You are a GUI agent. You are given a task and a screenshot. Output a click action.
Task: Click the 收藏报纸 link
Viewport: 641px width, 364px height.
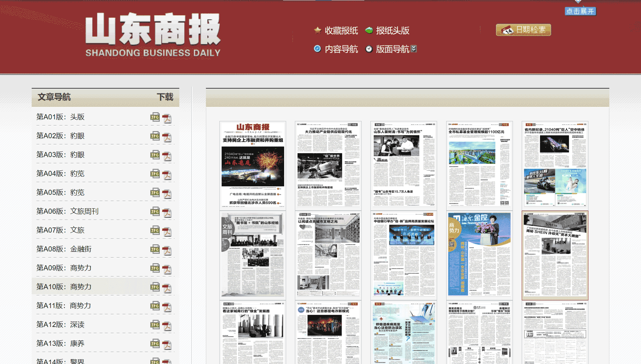(x=341, y=30)
